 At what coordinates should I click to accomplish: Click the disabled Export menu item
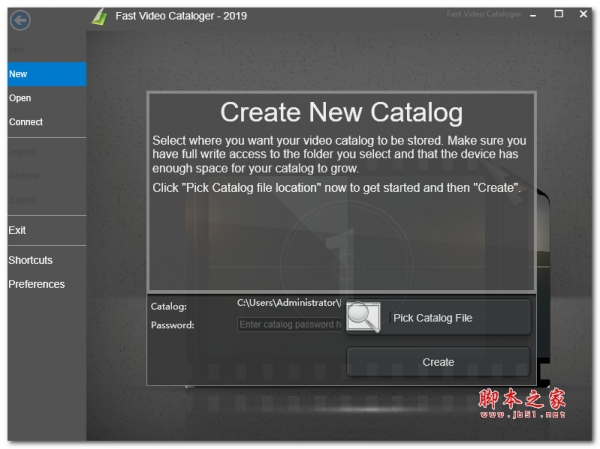(x=47, y=200)
